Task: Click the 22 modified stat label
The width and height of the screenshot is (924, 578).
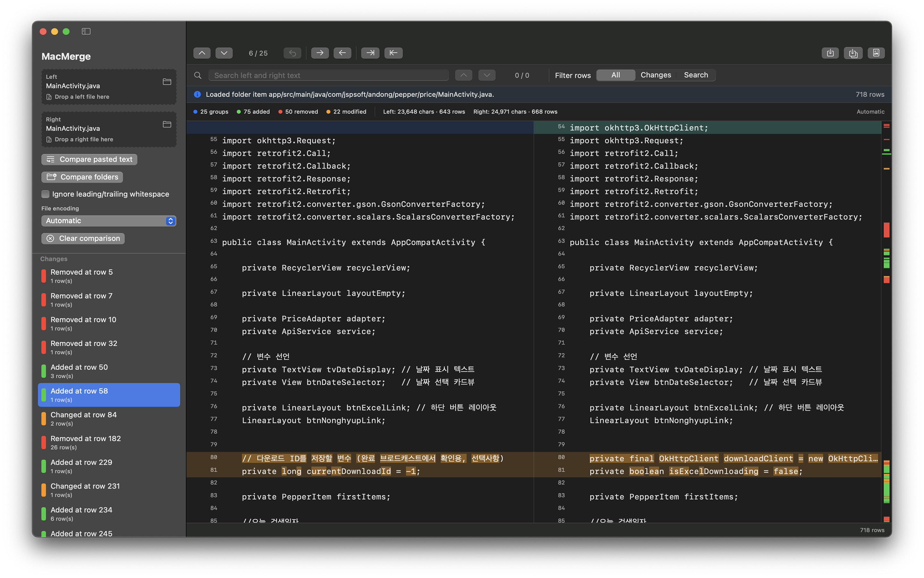Action: coord(346,112)
